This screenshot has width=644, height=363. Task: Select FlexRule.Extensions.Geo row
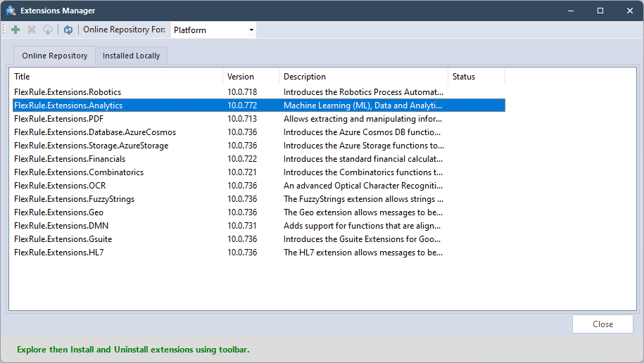pyautogui.click(x=259, y=212)
